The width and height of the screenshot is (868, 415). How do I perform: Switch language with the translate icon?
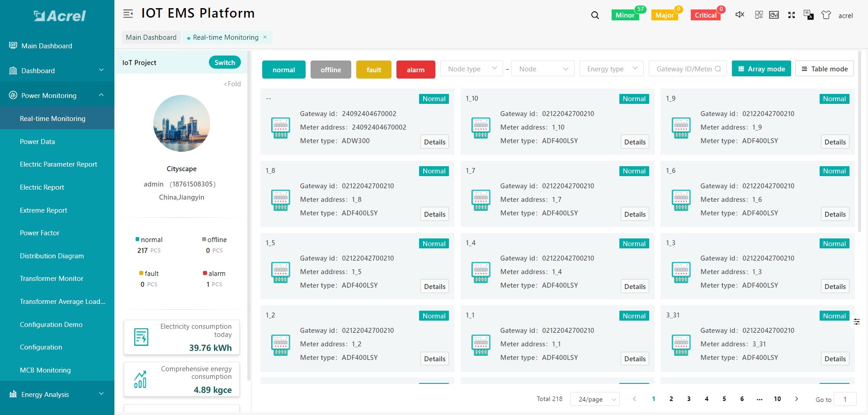pyautogui.click(x=809, y=15)
